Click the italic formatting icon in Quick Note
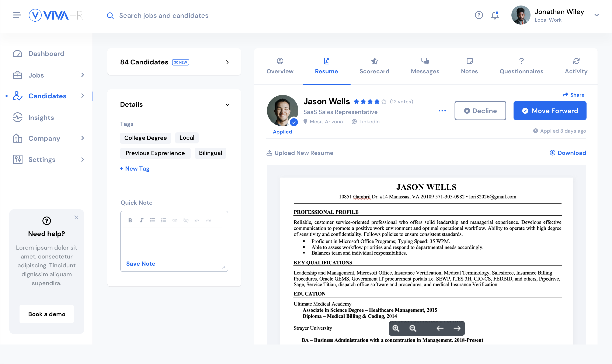The image size is (612, 364). [x=142, y=220]
